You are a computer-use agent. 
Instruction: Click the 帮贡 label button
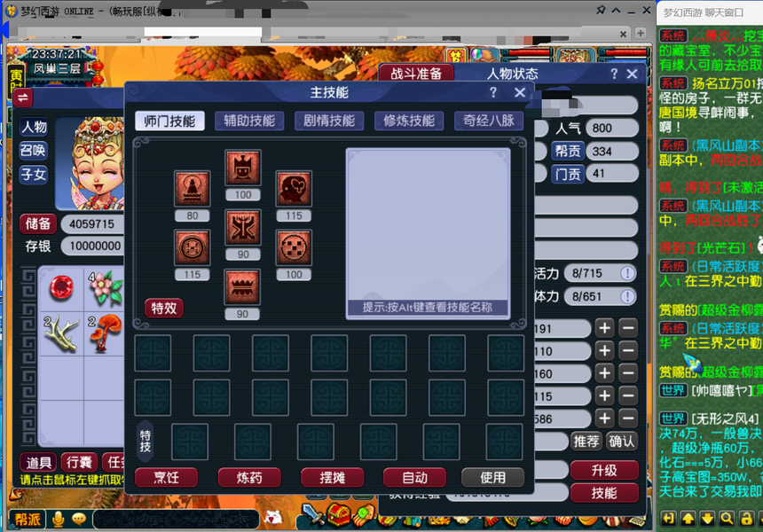[568, 152]
